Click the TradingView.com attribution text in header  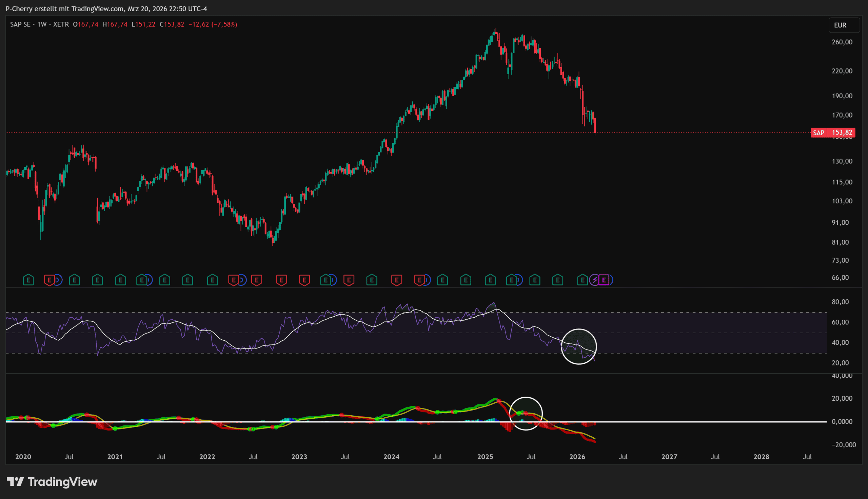click(x=97, y=8)
